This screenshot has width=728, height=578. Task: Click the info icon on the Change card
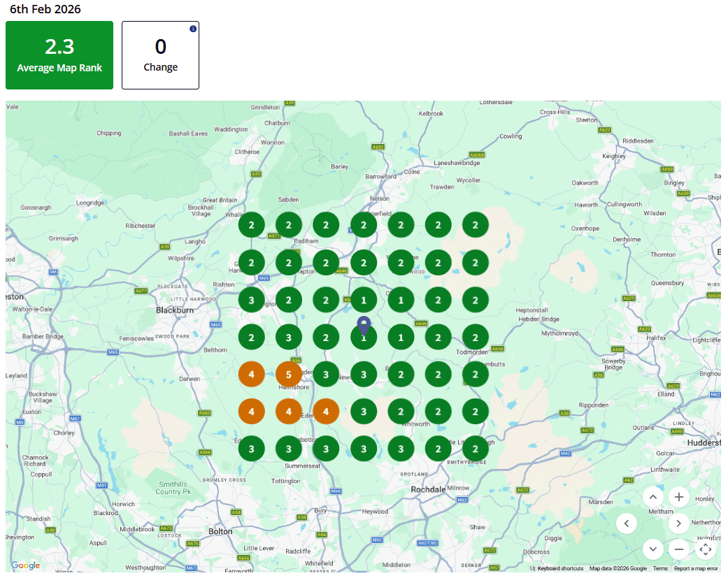click(x=193, y=29)
